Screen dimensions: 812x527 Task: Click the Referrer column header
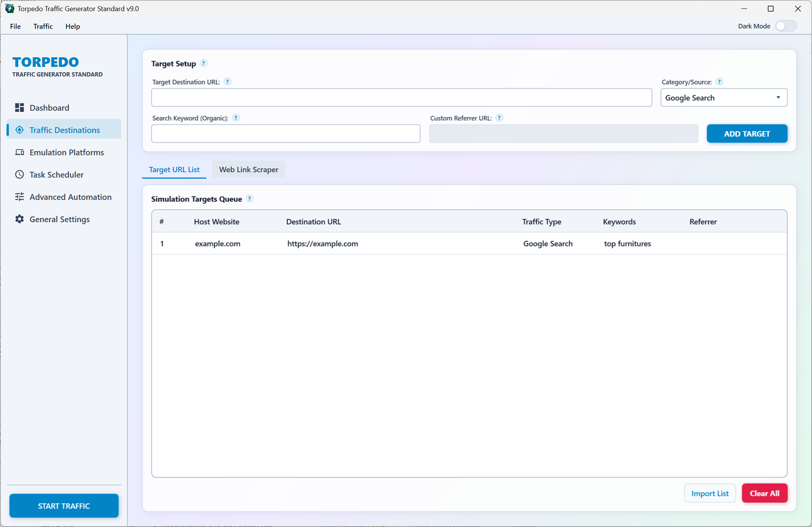pyautogui.click(x=703, y=221)
